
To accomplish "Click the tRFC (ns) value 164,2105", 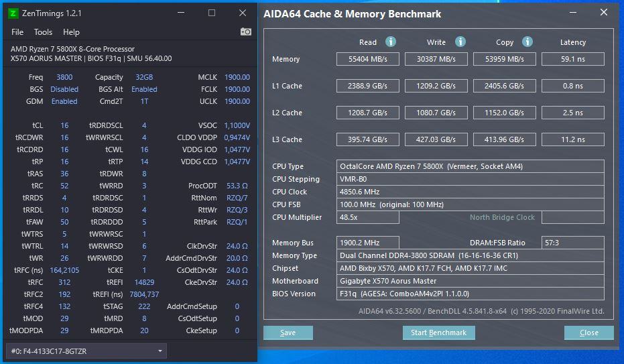I will pos(64,270).
